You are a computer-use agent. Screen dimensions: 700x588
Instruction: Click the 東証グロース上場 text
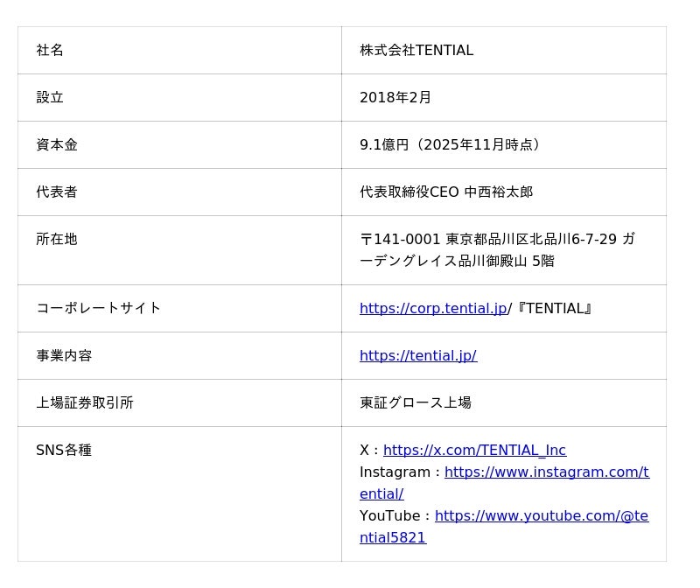point(416,402)
